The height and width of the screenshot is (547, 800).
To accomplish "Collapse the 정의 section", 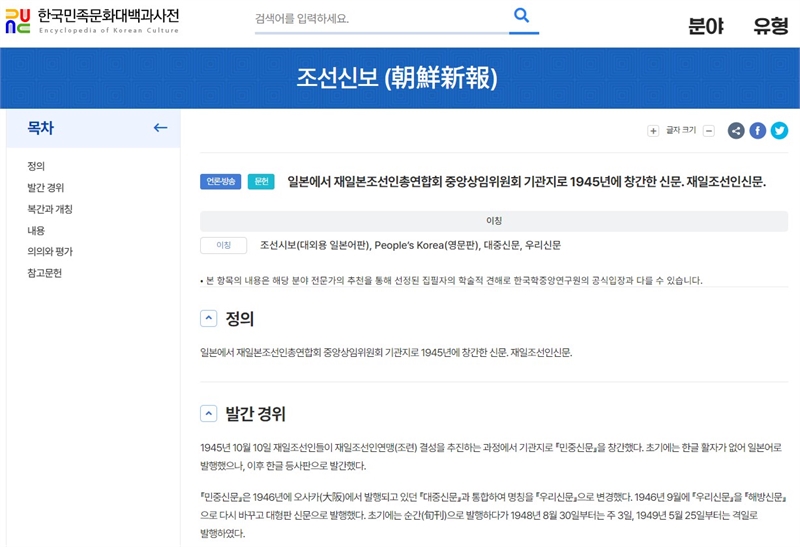I will pyautogui.click(x=209, y=319).
